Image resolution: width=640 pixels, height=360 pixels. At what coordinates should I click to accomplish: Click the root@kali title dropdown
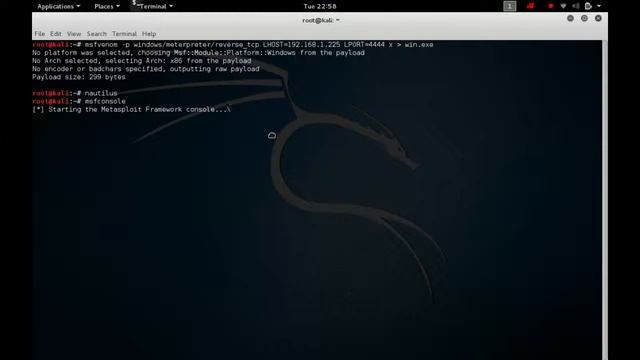coord(321,20)
